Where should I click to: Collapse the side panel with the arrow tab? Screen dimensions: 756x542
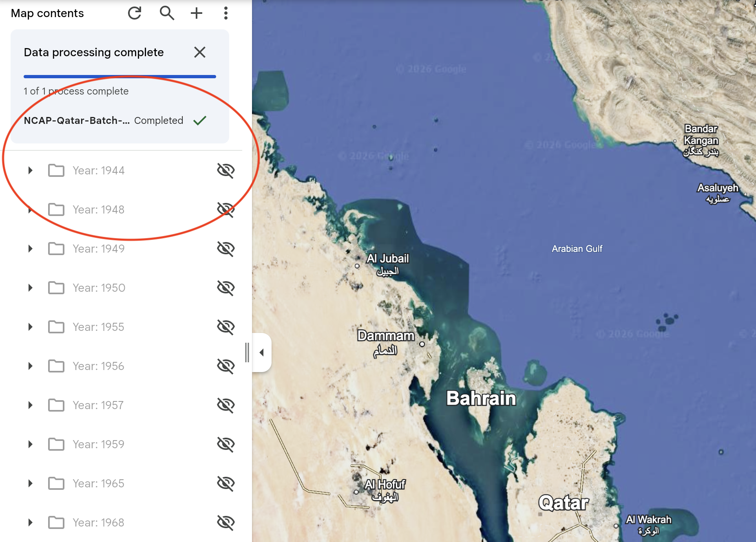coord(262,352)
